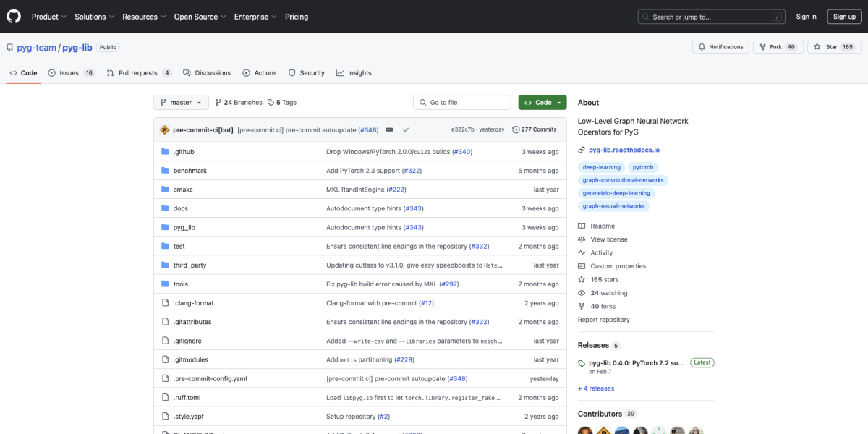The height and width of the screenshot is (434, 868).
Task: Click the commit message ellipsis icon
Action: (x=389, y=129)
